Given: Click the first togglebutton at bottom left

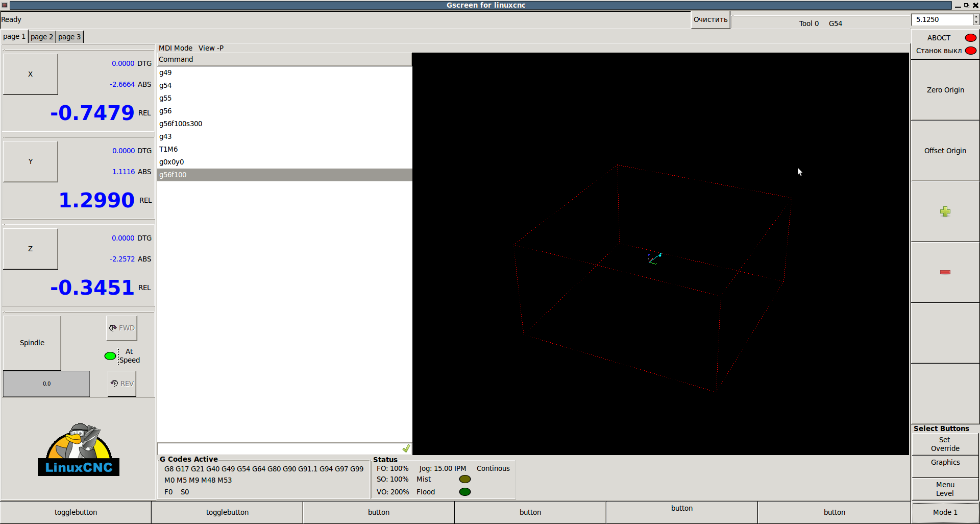Looking at the screenshot, I should (76, 512).
